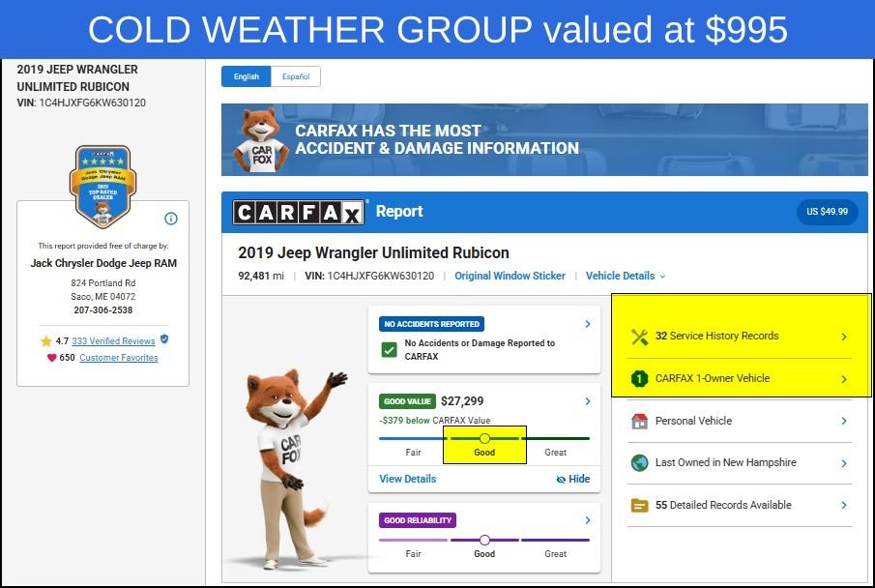Image resolution: width=875 pixels, height=588 pixels.
Task: Expand the 55 Detailed Records Available row
Action: coord(740,506)
